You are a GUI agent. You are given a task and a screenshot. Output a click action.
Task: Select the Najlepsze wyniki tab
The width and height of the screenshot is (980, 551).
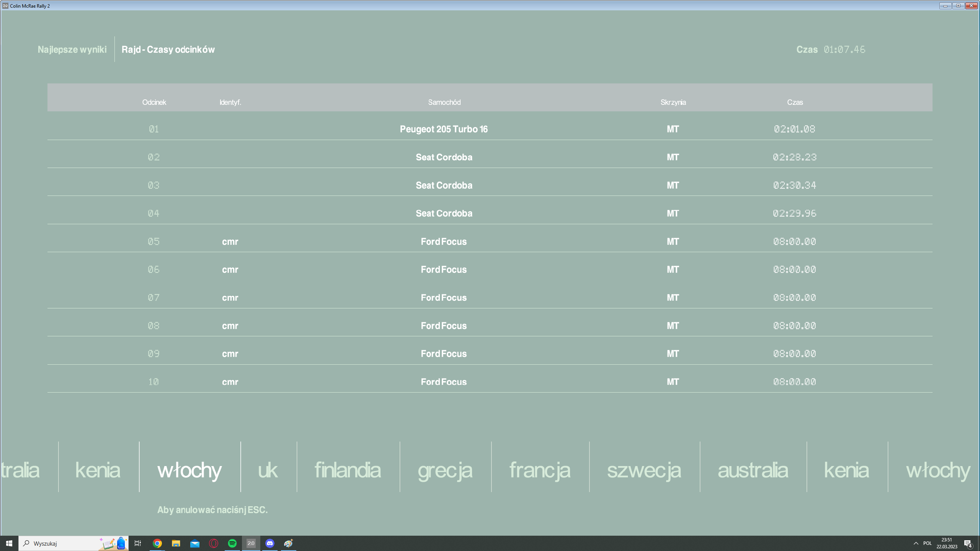(72, 49)
